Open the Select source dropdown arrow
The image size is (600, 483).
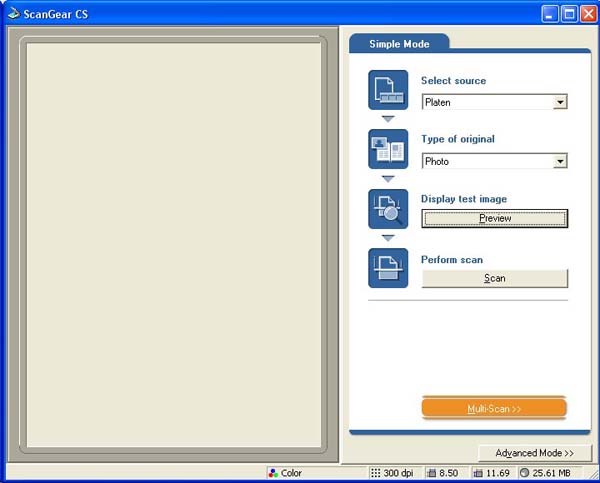tap(560, 102)
